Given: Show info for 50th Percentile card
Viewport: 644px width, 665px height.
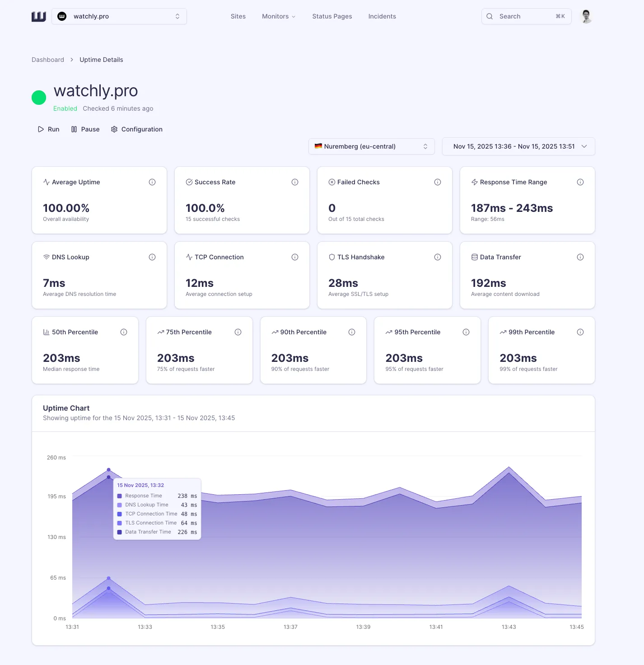Looking at the screenshot, I should [x=124, y=332].
